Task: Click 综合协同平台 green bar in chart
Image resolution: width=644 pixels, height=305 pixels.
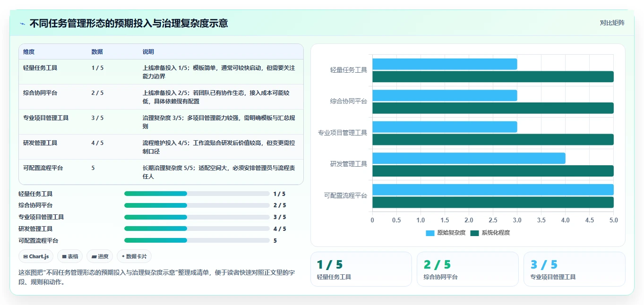Action: point(493,108)
